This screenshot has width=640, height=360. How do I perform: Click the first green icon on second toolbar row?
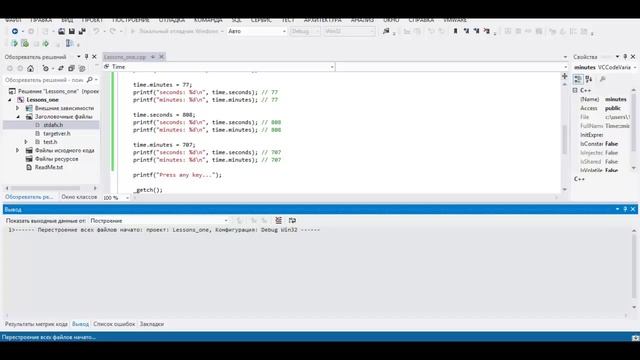click(14, 43)
